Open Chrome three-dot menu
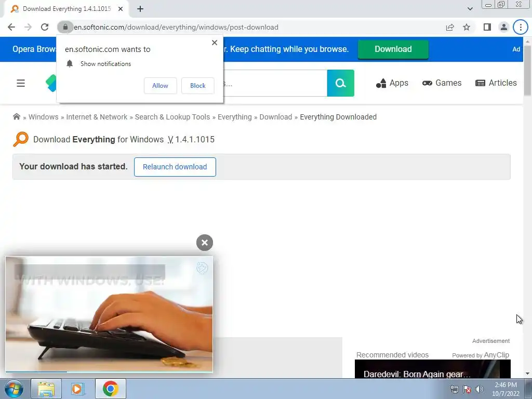 click(x=521, y=27)
